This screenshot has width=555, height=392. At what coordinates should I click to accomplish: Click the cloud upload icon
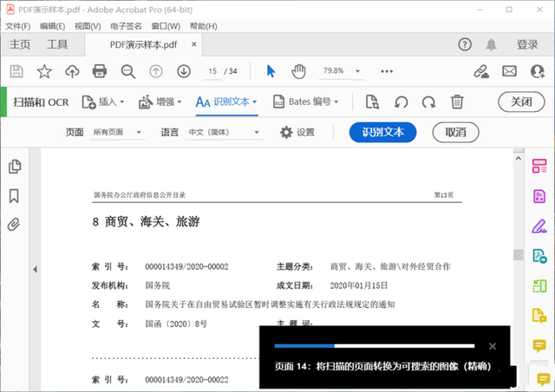[x=72, y=71]
